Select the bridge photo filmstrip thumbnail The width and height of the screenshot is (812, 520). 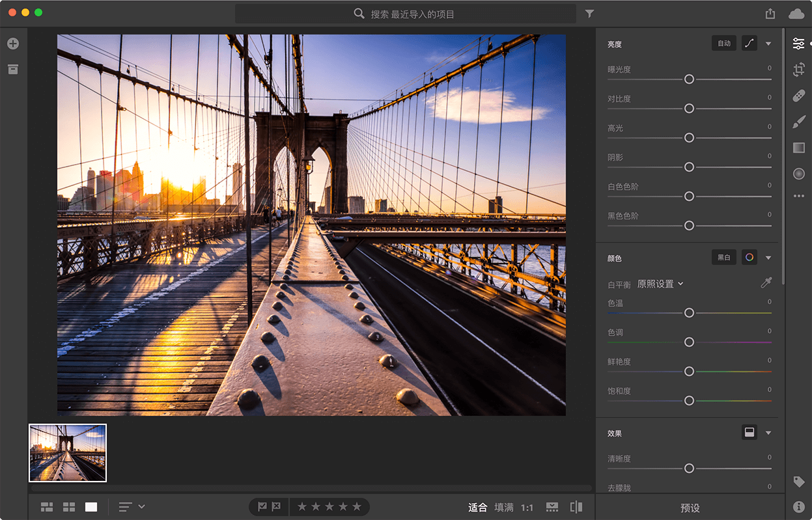point(68,452)
